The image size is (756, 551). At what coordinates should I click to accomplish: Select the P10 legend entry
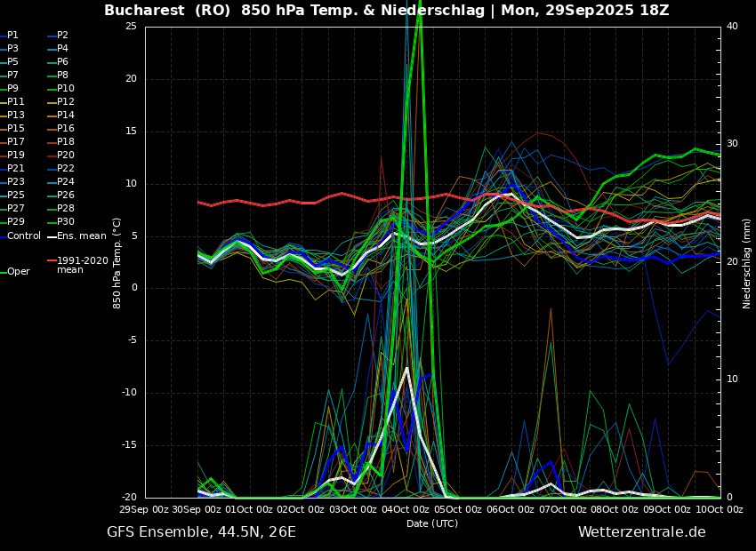[66, 89]
